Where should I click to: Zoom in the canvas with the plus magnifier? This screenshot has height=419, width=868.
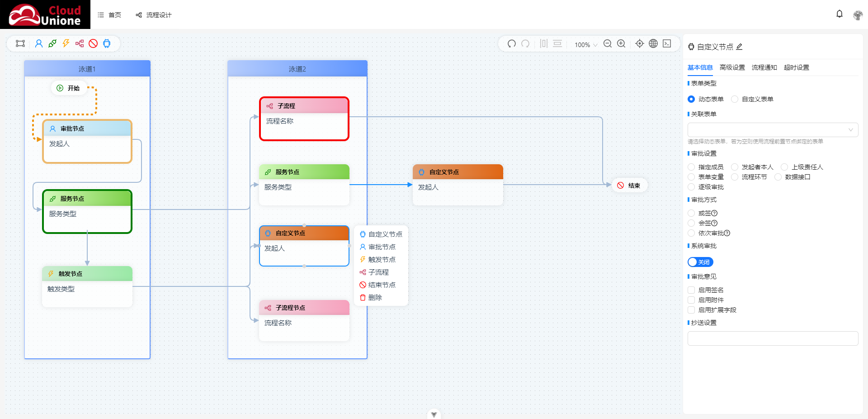click(x=622, y=43)
